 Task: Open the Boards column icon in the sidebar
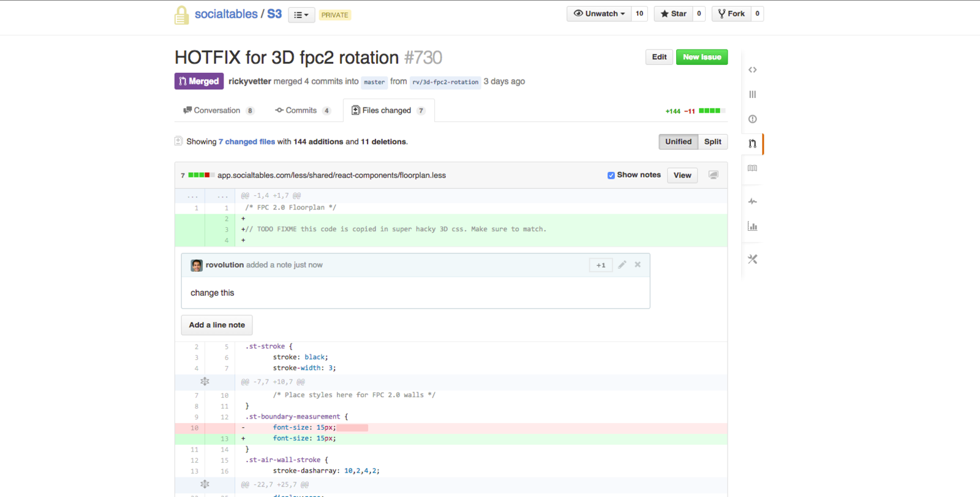752,94
